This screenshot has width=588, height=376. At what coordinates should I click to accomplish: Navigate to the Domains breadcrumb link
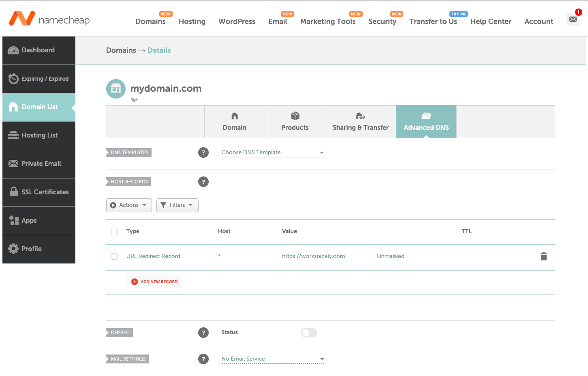point(121,50)
